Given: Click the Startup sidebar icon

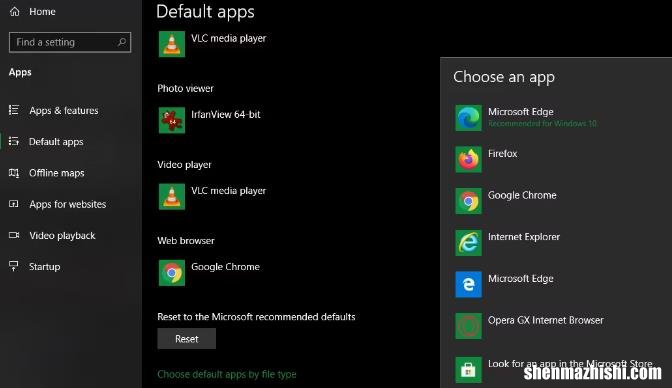Looking at the screenshot, I should (14, 266).
